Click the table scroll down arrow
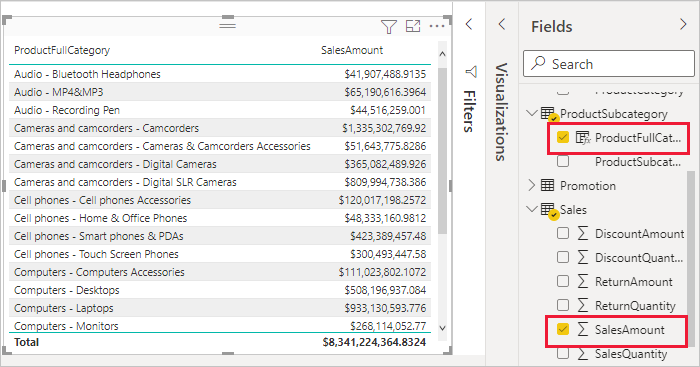 442,328
